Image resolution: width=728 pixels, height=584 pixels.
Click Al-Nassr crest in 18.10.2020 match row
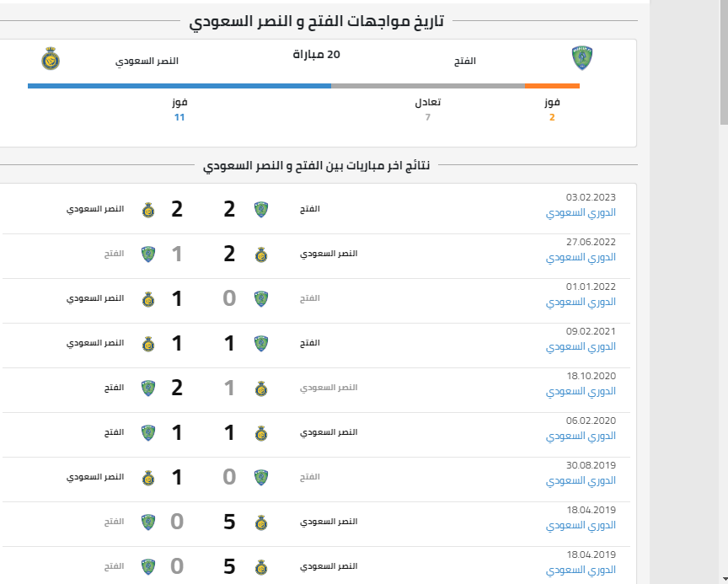[x=261, y=388]
